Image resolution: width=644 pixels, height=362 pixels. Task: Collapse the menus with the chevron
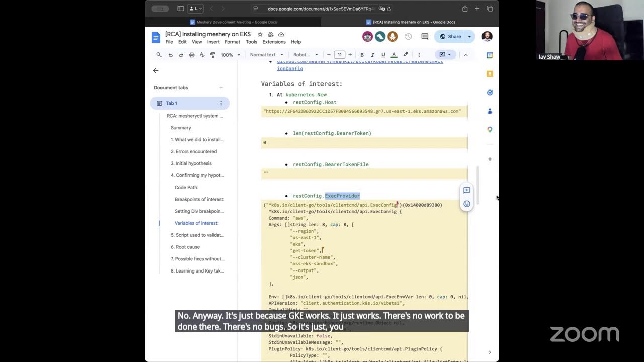[465, 55]
